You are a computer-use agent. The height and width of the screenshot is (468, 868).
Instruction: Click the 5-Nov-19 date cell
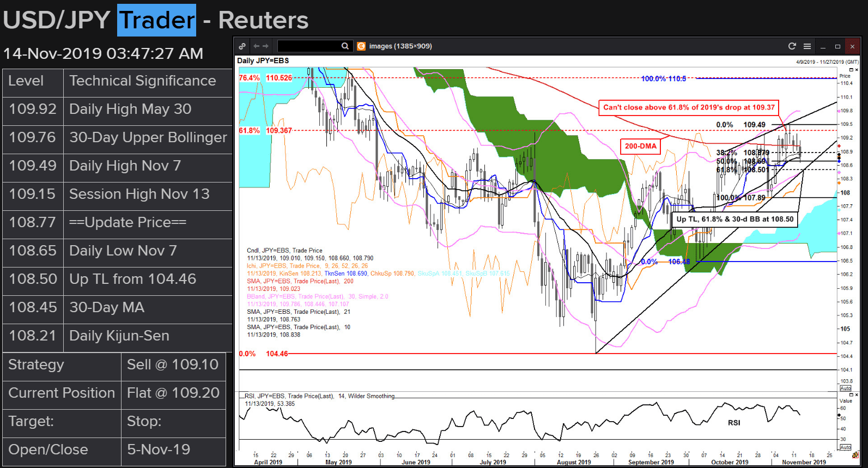173,452
